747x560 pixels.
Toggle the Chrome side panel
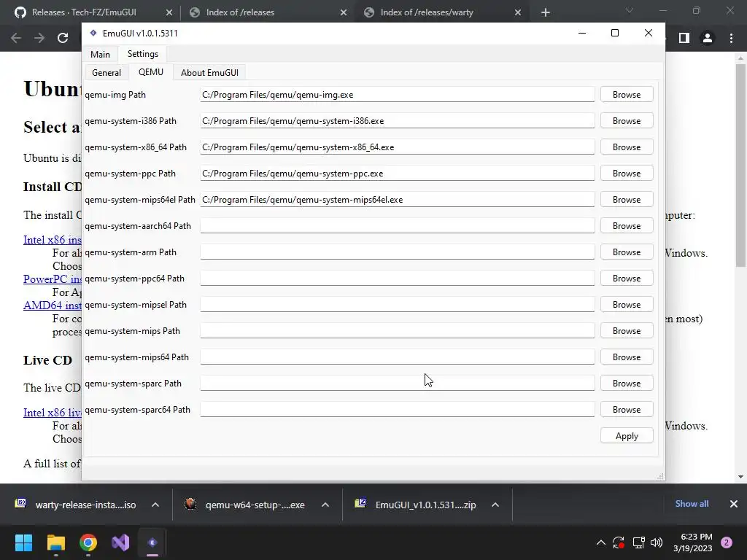[x=684, y=38]
